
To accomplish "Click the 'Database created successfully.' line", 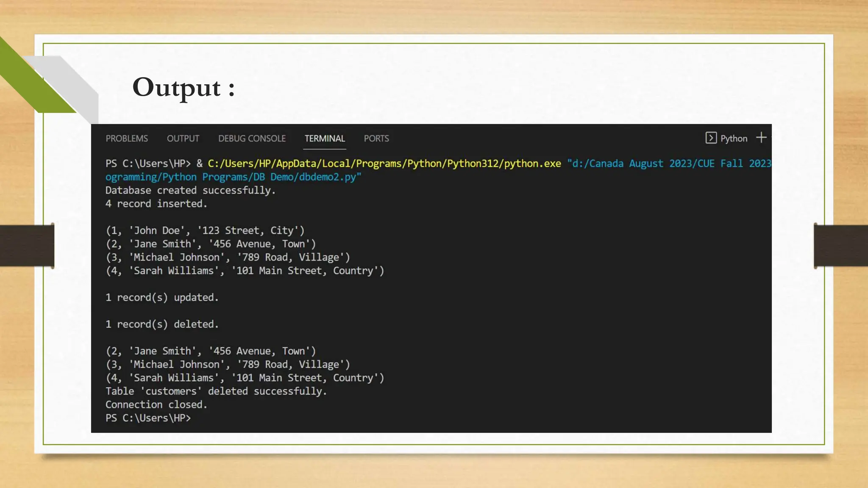I will coord(190,191).
